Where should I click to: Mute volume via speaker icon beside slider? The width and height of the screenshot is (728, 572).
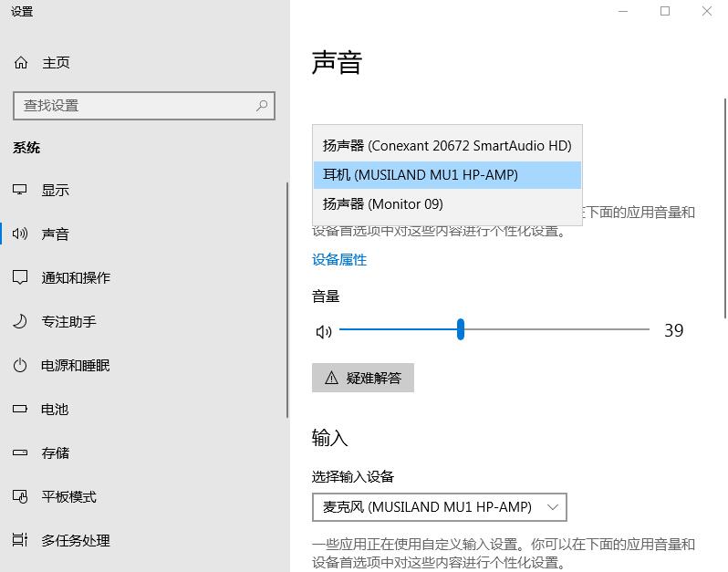[x=323, y=331]
